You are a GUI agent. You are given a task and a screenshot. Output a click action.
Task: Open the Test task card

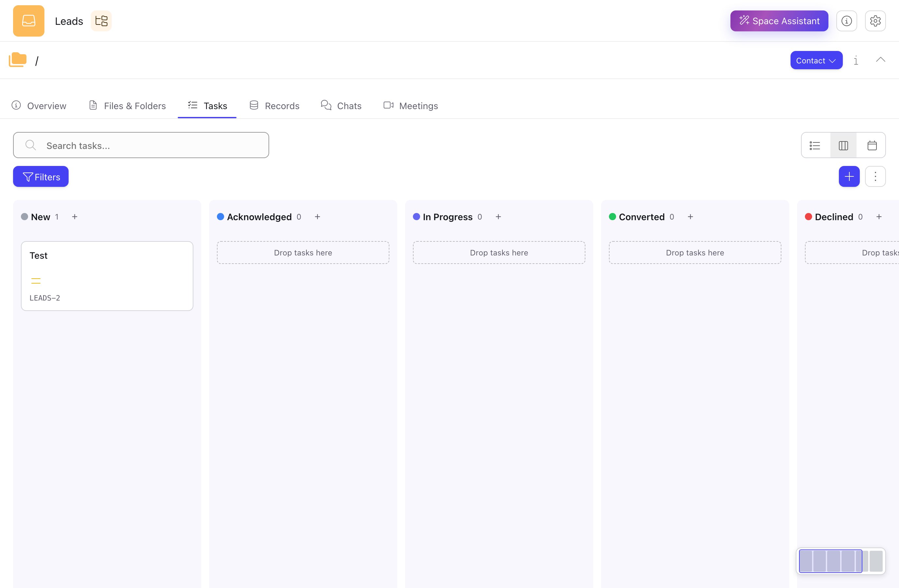tap(107, 276)
